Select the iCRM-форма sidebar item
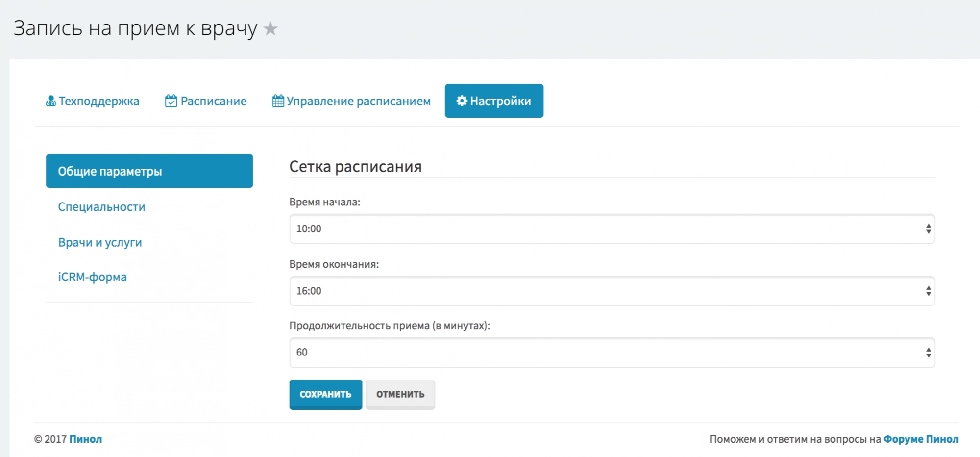Viewport: 980px width, 457px height. (92, 278)
